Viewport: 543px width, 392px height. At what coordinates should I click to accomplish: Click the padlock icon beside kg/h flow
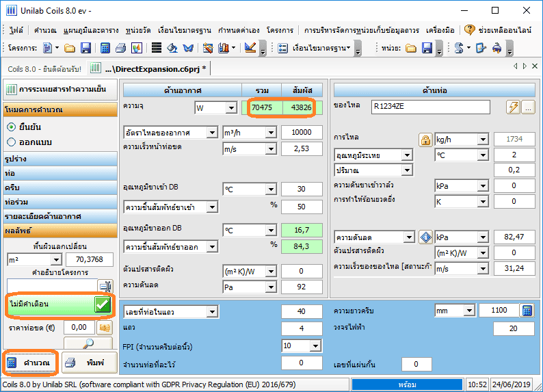[x=425, y=140]
